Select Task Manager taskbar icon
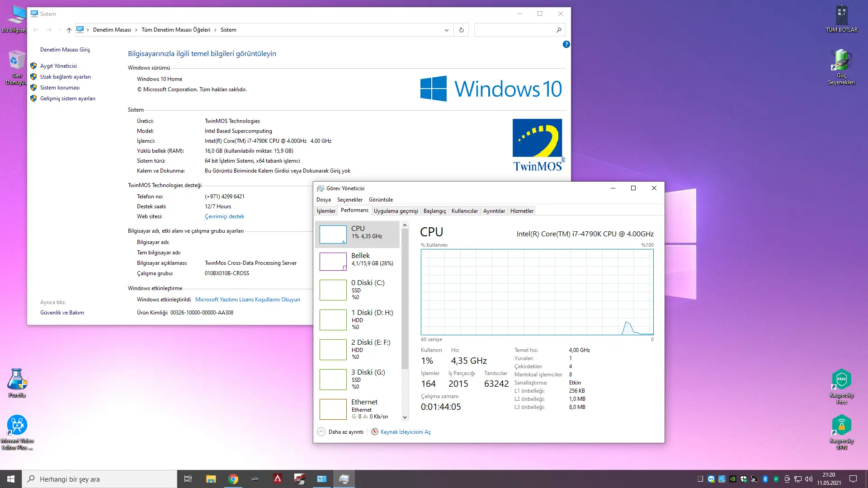The width and height of the screenshot is (868, 488). (x=344, y=479)
